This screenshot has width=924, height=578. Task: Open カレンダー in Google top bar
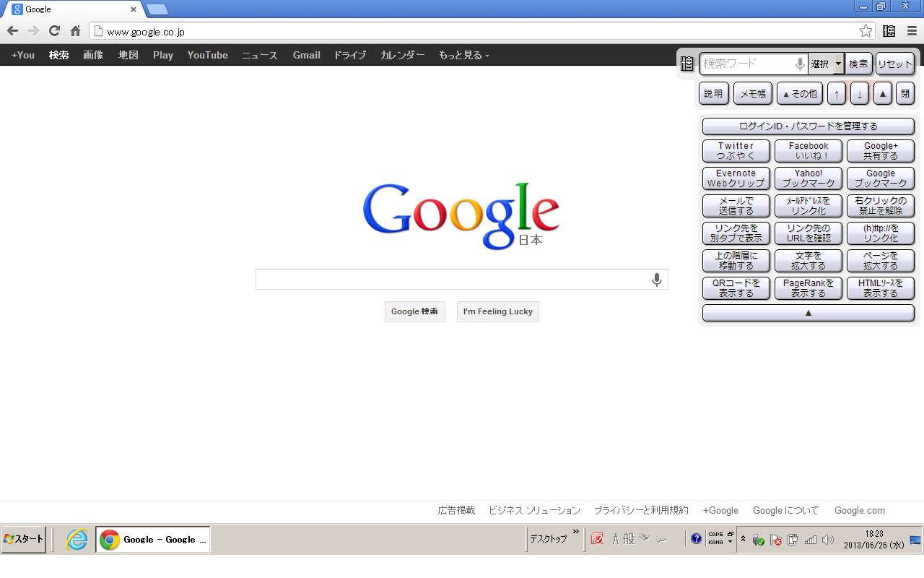(403, 55)
